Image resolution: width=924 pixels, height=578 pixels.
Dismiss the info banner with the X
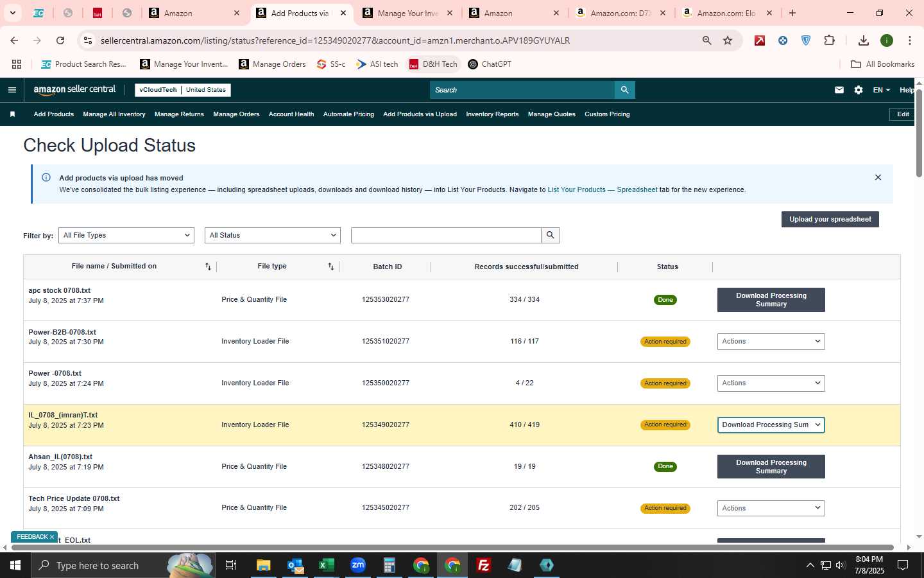(x=878, y=177)
